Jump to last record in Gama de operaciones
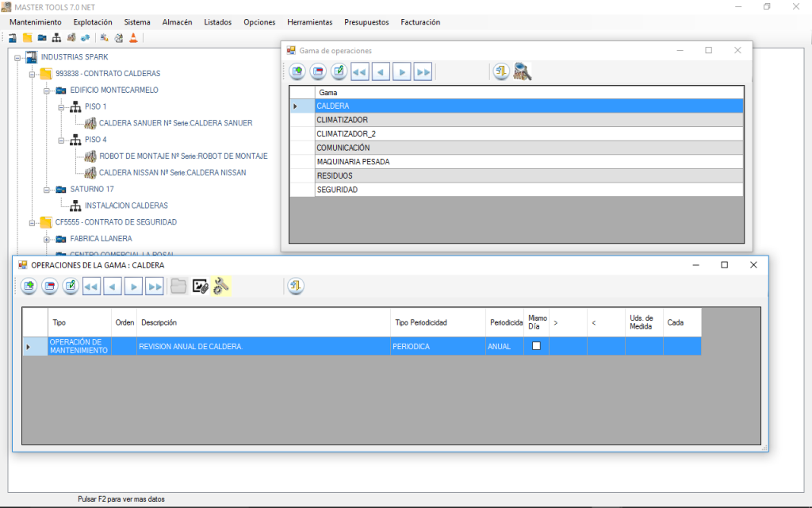Viewport: 812px width, 508px height. pyautogui.click(x=423, y=72)
